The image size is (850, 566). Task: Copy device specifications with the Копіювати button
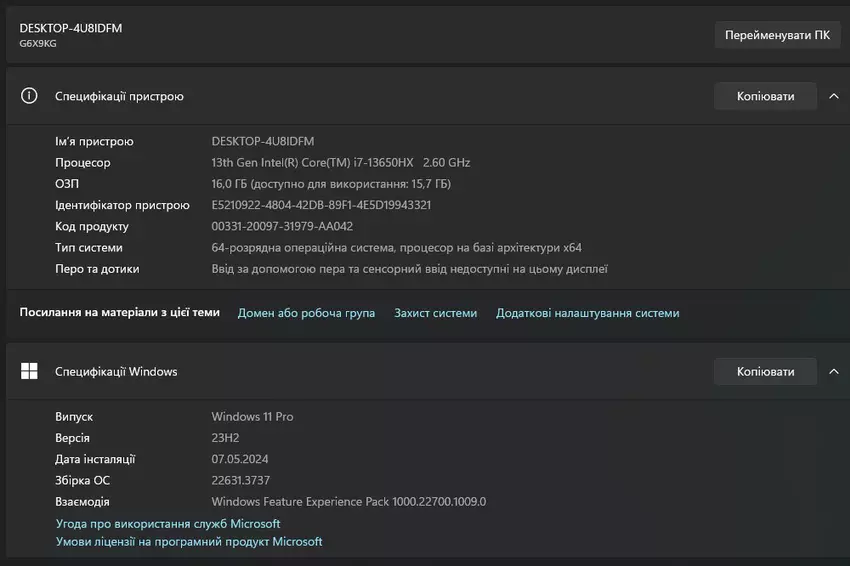765,96
